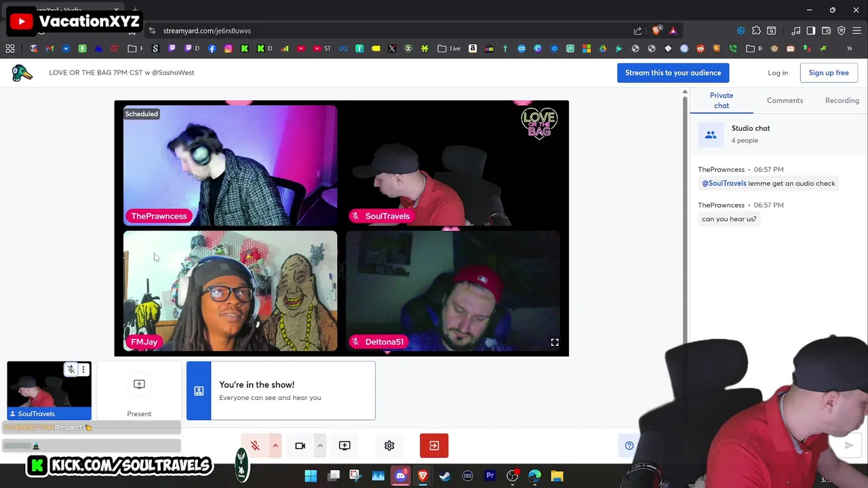The height and width of the screenshot is (488, 868).
Task: Open browser extensions puzzle icon
Action: click(756, 30)
